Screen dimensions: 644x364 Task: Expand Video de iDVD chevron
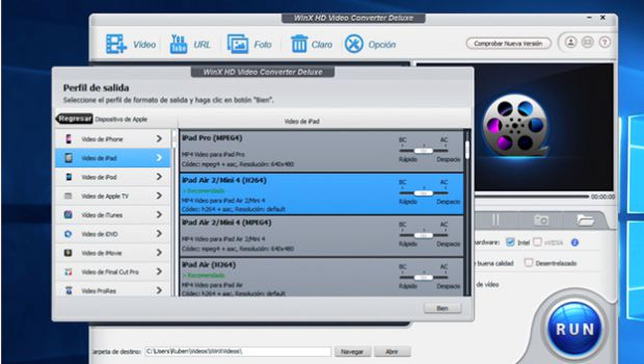[159, 234]
